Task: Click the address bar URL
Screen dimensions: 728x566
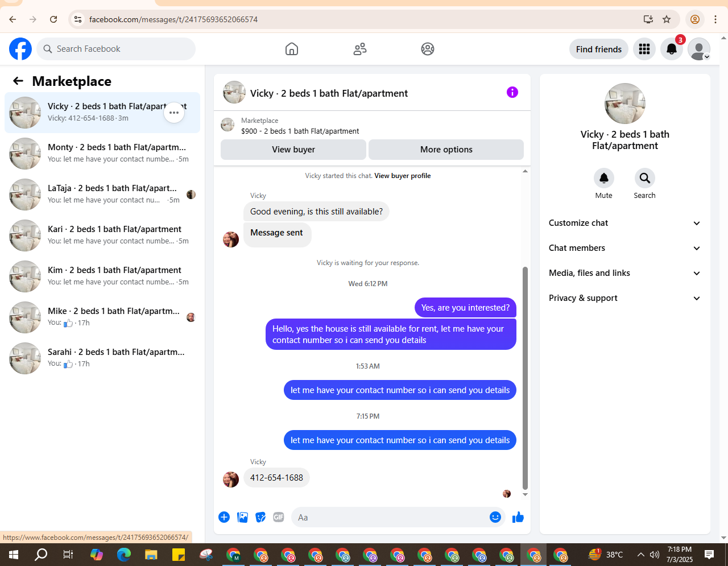Action: tap(173, 19)
